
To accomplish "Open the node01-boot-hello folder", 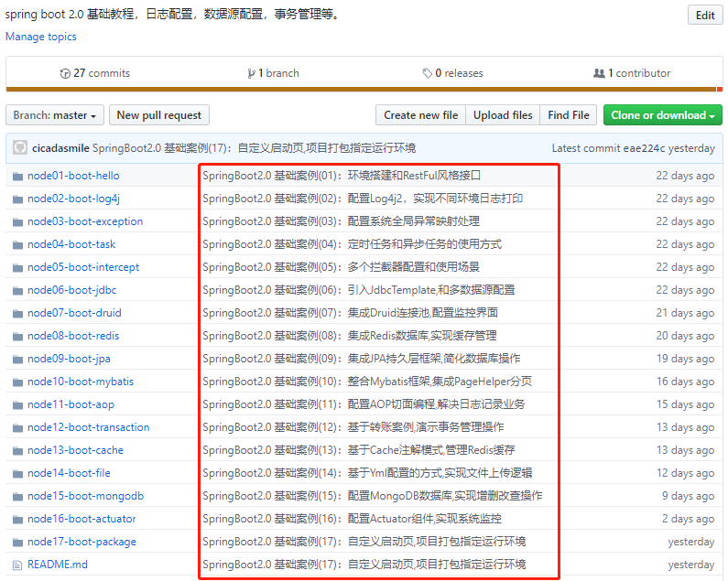I will (73, 176).
